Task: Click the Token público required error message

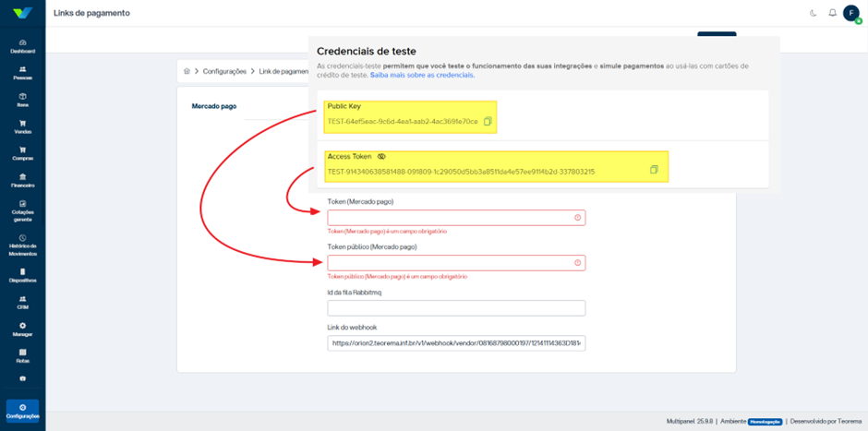Action: click(397, 276)
